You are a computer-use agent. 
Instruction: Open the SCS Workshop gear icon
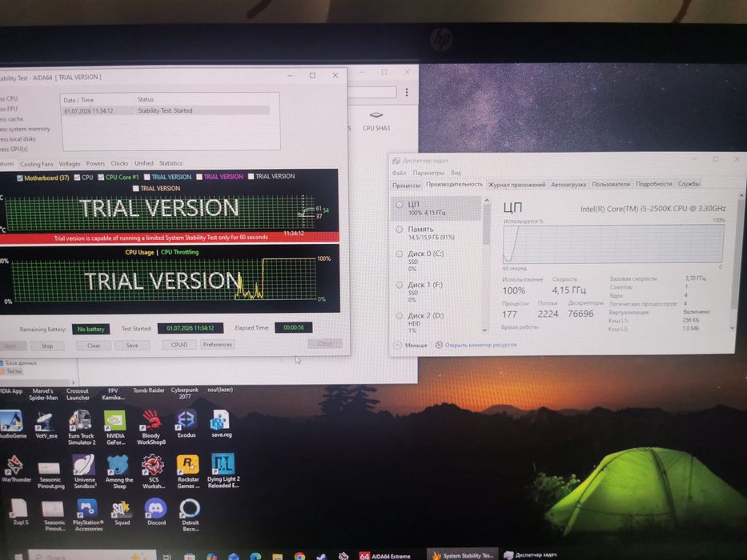(154, 471)
